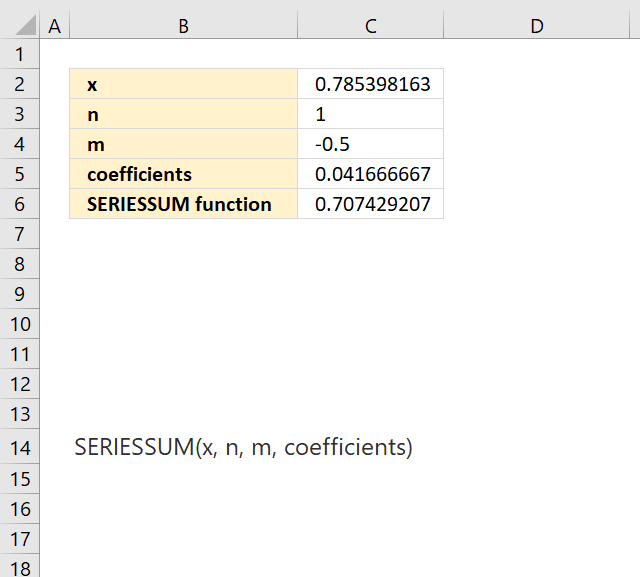Select row 10 header
The height and width of the screenshot is (577, 640).
[20, 324]
